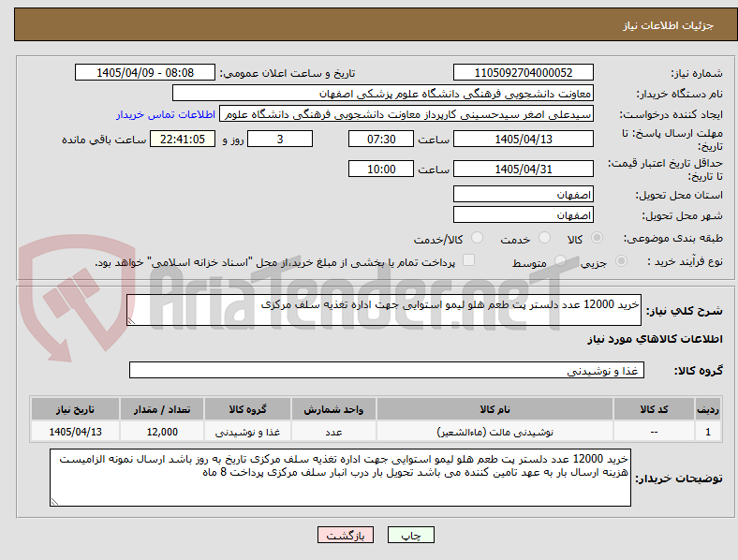
Task: Click the item name نوشیدنی مالت (ماءالشعیر) cell
Action: click(494, 432)
